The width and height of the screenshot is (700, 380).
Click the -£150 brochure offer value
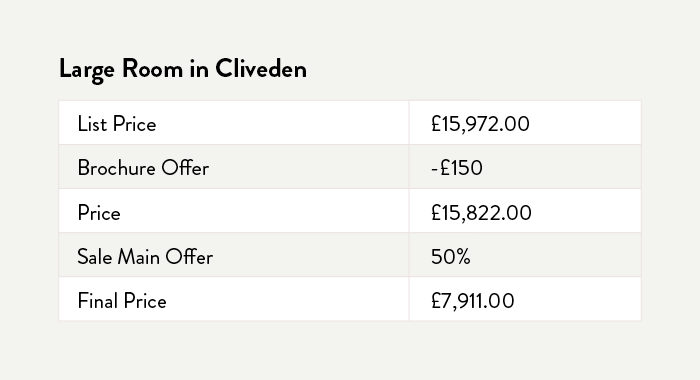click(457, 168)
